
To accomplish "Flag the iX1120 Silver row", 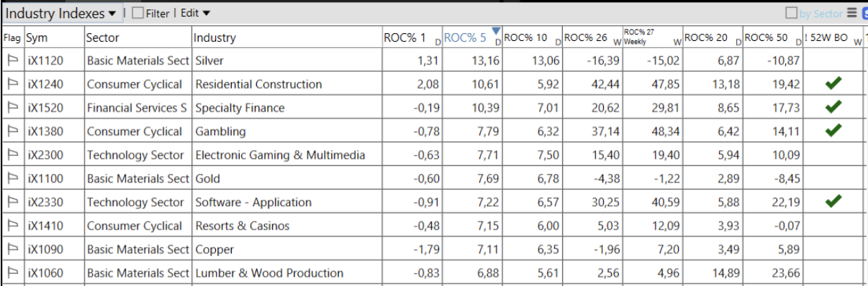I will coord(12,60).
